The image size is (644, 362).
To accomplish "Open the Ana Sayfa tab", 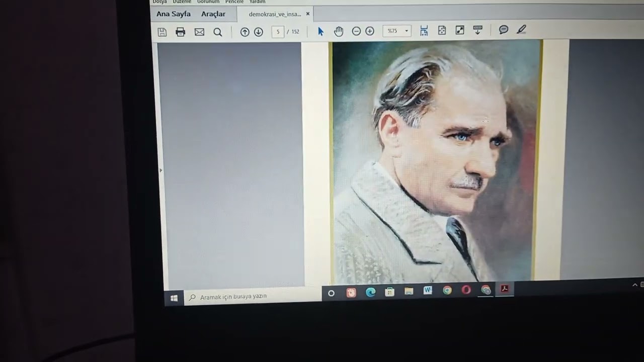I will pyautogui.click(x=174, y=14).
